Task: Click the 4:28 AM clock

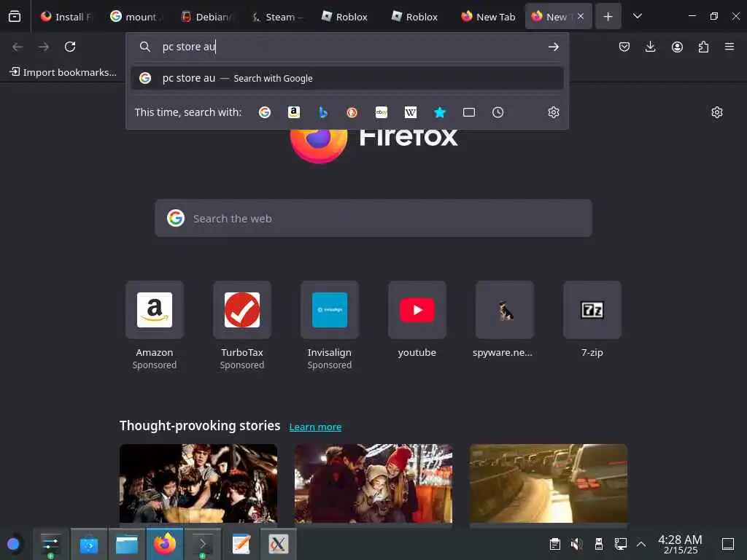Action: pyautogui.click(x=680, y=544)
